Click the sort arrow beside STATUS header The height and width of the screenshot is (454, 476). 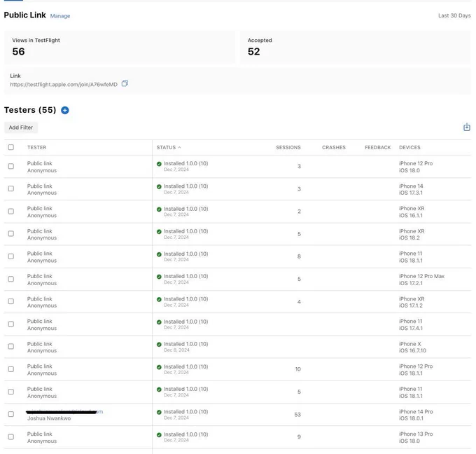pos(179,147)
